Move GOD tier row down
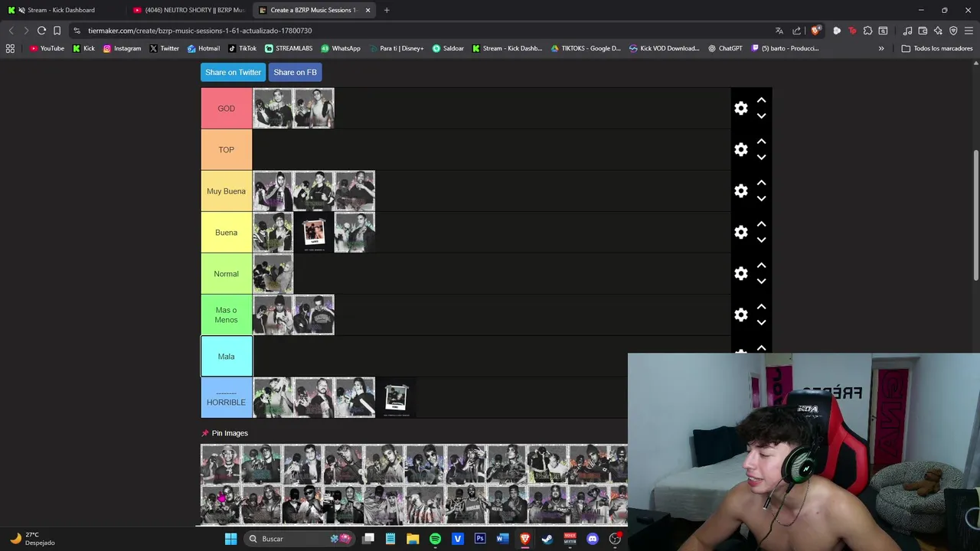Viewport: 980px width, 551px height. click(761, 116)
